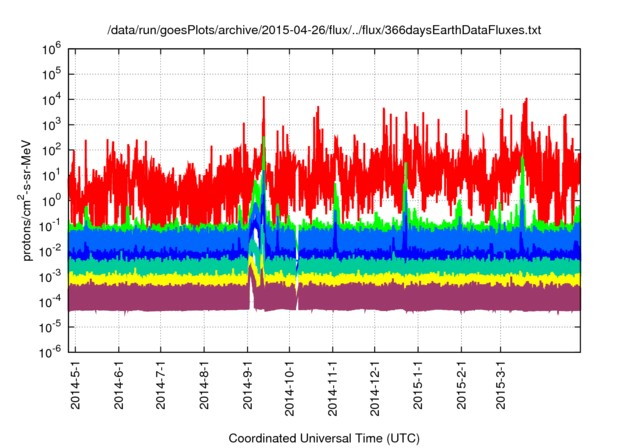Click the 2014-9-1 date tick label
The image size is (640, 448).
248,386
